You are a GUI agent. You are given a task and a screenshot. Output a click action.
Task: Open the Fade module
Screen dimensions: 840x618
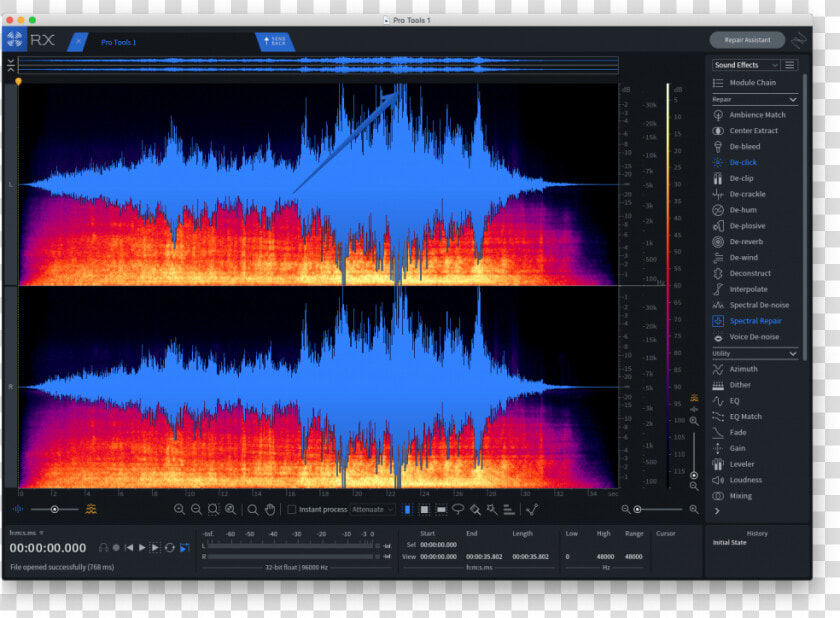coord(730,432)
